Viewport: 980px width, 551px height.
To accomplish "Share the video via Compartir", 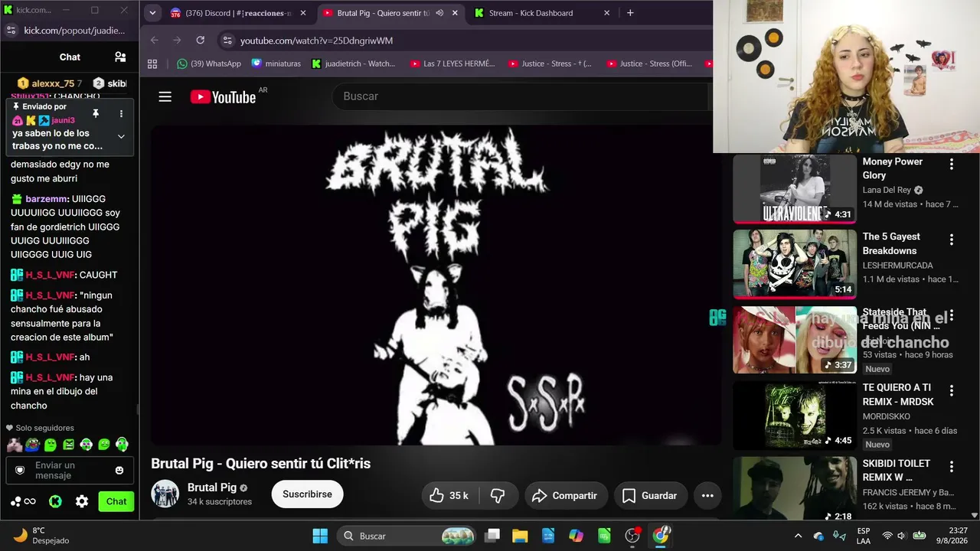I will click(566, 496).
